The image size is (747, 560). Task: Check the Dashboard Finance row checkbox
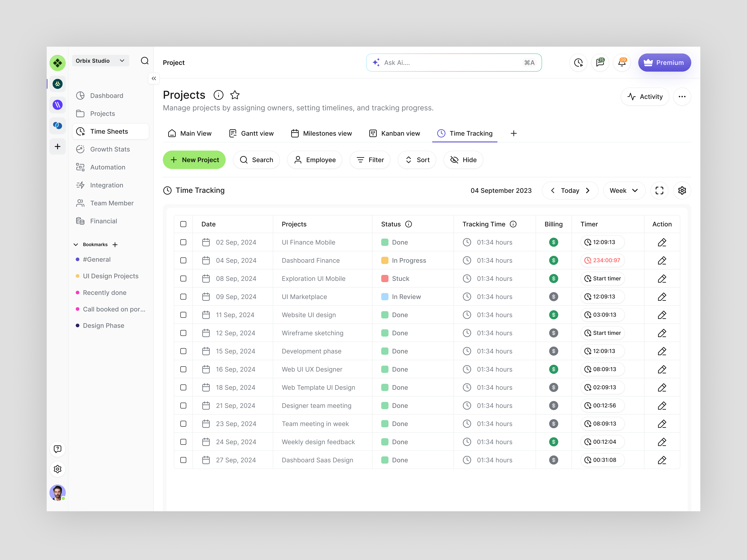point(183,260)
